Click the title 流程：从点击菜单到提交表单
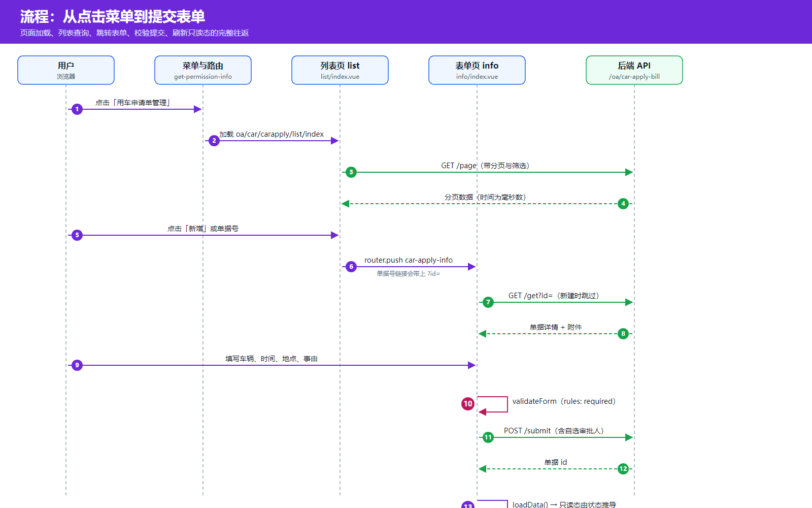Image resolution: width=812 pixels, height=508 pixels. click(113, 17)
